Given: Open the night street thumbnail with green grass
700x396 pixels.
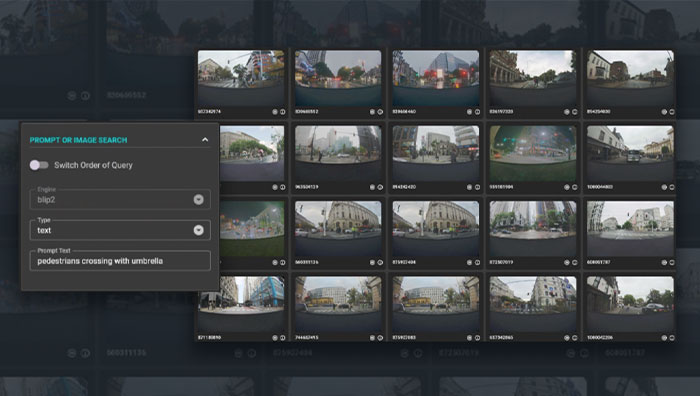Looking at the screenshot, I should [x=533, y=154].
